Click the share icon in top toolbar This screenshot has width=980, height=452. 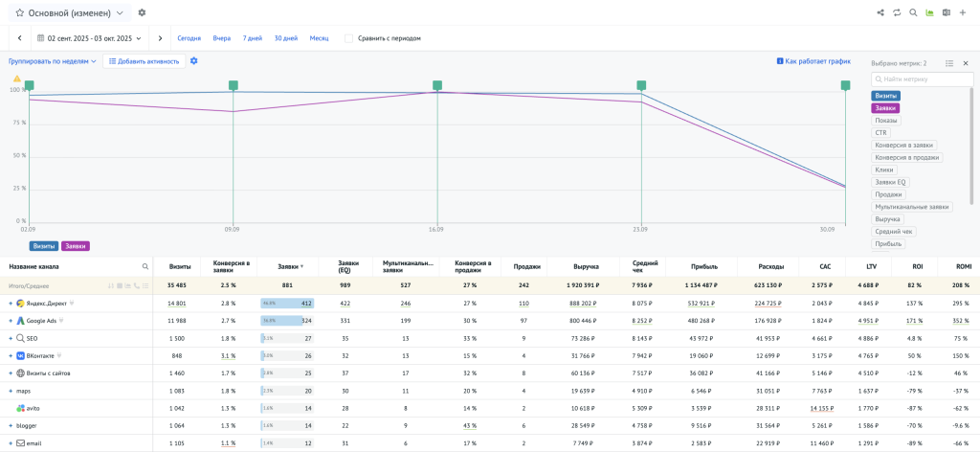point(880,13)
